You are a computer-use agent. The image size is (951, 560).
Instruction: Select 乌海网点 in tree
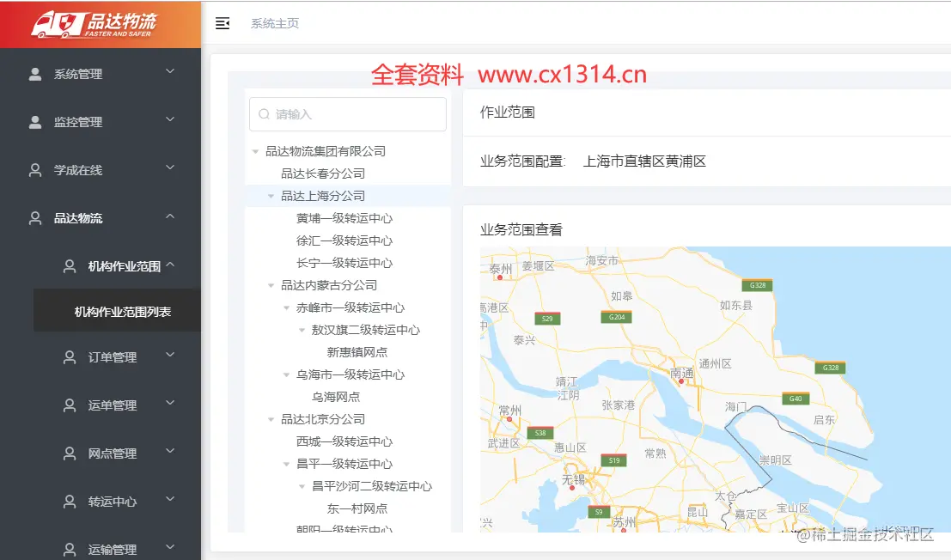click(x=335, y=397)
